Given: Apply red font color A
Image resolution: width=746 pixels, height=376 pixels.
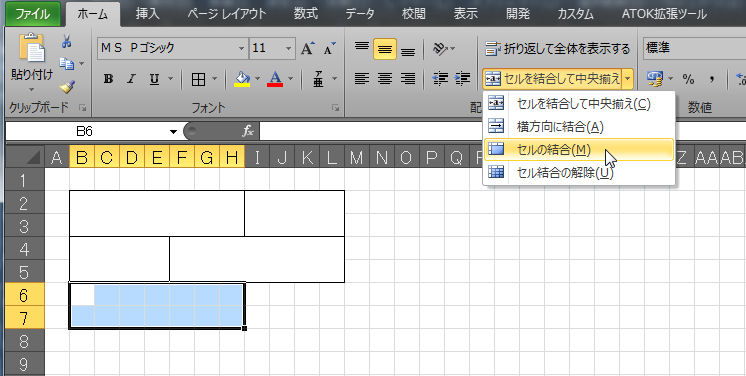Looking at the screenshot, I should click(275, 79).
